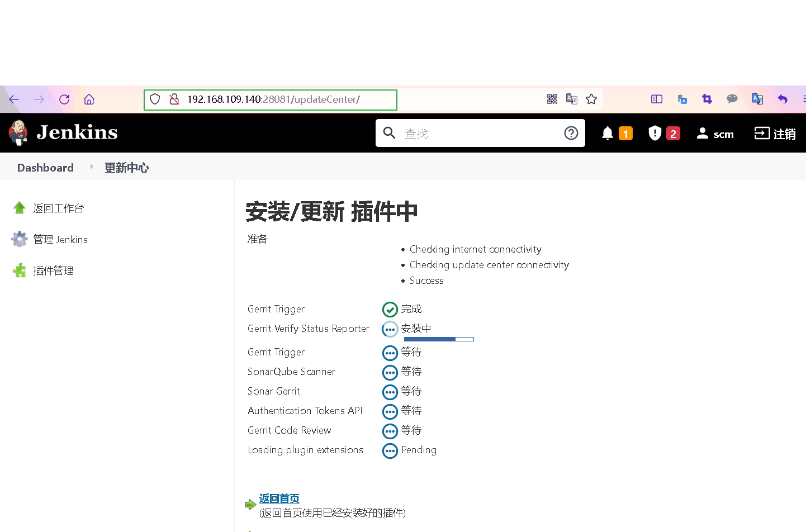Open the QR code icon in address bar
806x532 pixels.
(552, 99)
